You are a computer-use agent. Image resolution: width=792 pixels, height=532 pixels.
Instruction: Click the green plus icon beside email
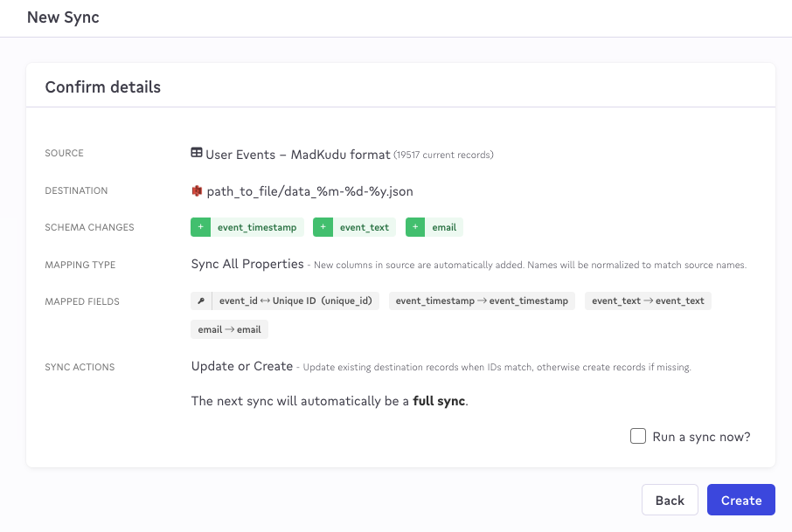click(x=415, y=227)
